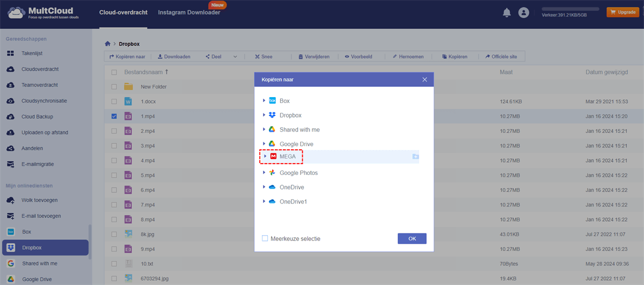Click OK in Kopiëren naar dialog
The width and height of the screenshot is (644, 285).
(412, 238)
